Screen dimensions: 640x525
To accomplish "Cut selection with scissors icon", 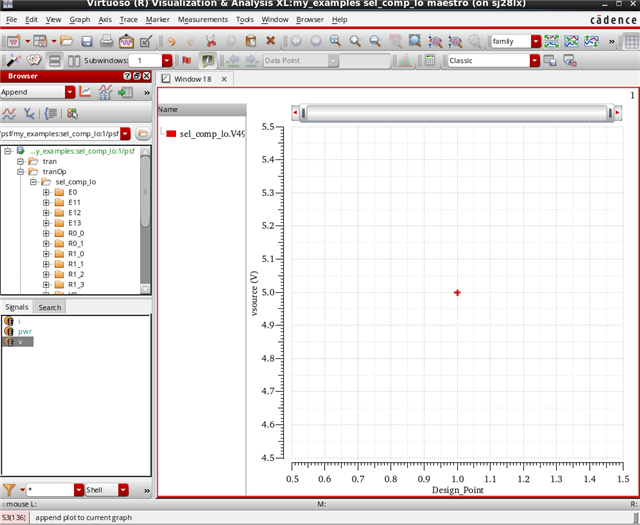I will coord(211,41).
